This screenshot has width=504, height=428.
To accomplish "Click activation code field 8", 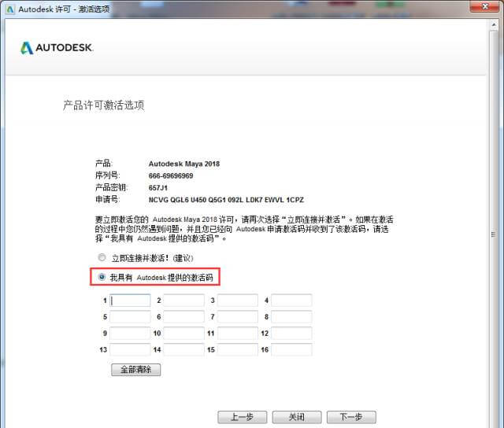I will point(291,316).
